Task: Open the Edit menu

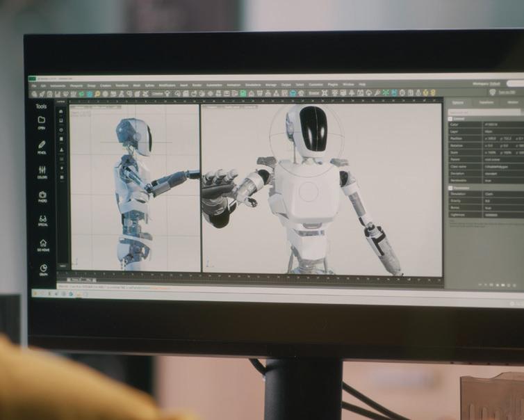Action: pos(43,86)
